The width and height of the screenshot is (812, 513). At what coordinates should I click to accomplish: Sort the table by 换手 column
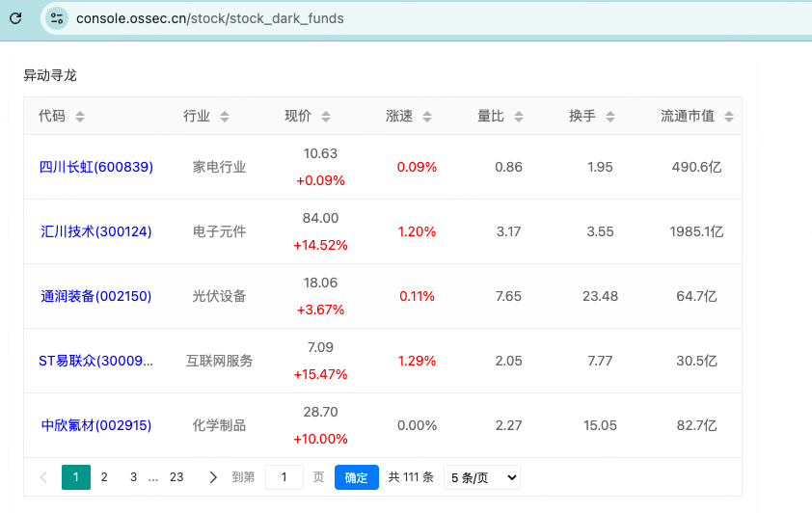click(x=610, y=117)
